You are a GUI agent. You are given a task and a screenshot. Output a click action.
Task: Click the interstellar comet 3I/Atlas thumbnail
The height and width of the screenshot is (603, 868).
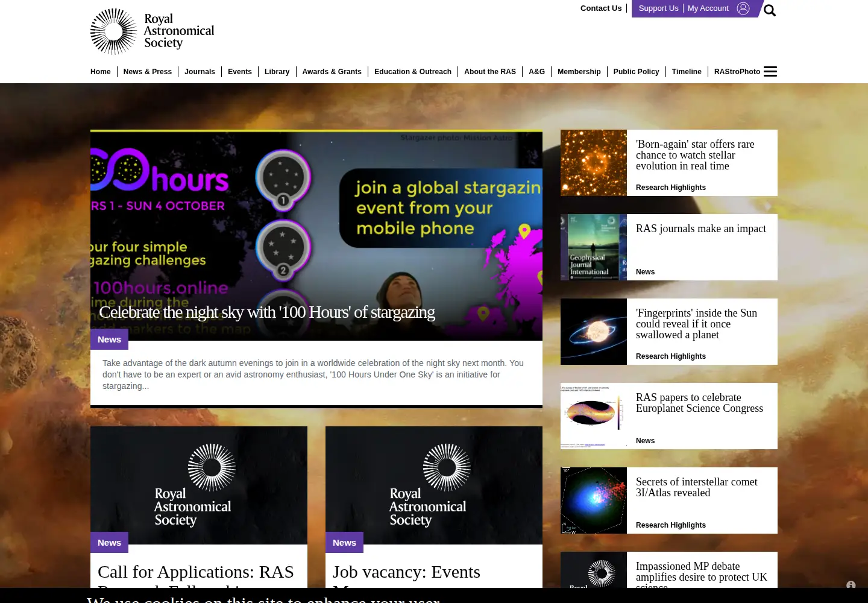point(594,500)
